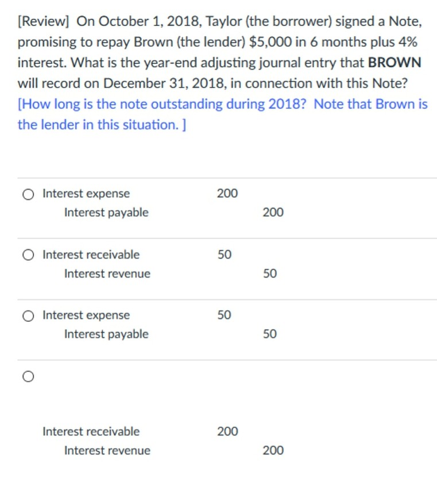
Task: Click the 200 credit amount in first option
Action: point(273,213)
